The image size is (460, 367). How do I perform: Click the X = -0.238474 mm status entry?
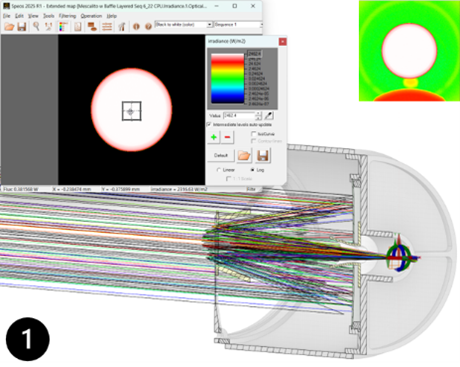coord(72,189)
